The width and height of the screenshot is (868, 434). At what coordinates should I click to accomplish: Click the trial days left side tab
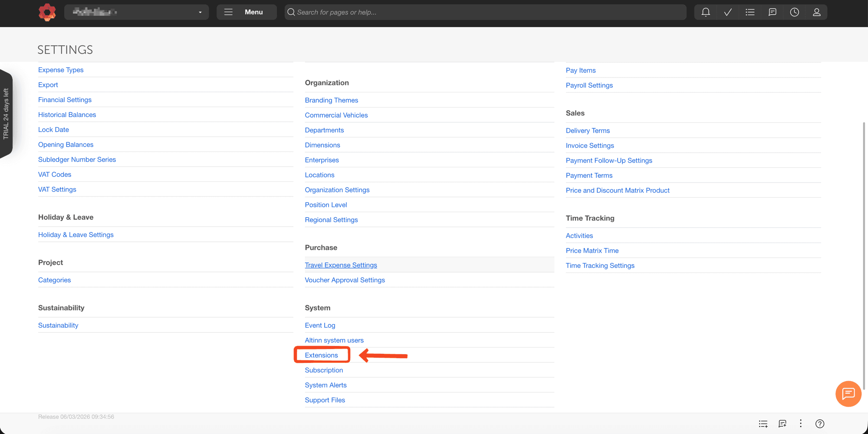click(6, 114)
